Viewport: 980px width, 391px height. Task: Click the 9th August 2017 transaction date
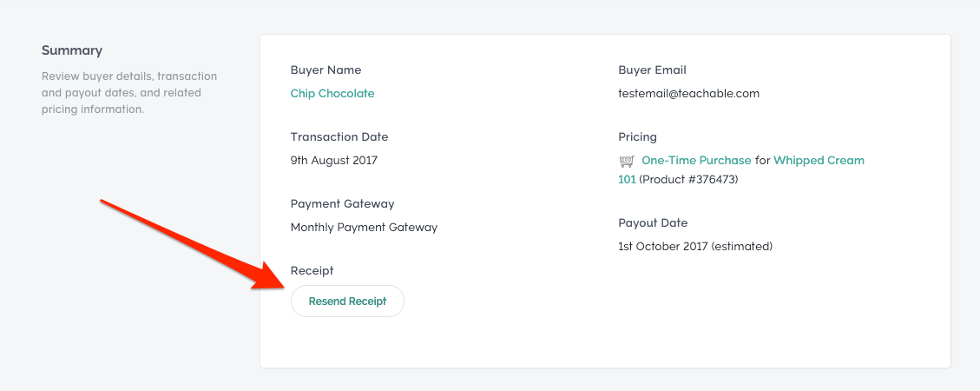[333, 160]
